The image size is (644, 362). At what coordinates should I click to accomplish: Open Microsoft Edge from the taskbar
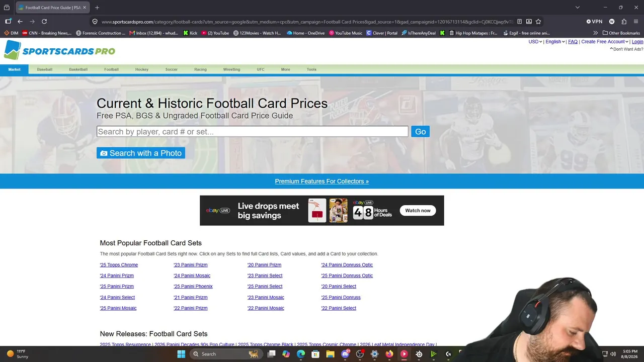coord(301,354)
